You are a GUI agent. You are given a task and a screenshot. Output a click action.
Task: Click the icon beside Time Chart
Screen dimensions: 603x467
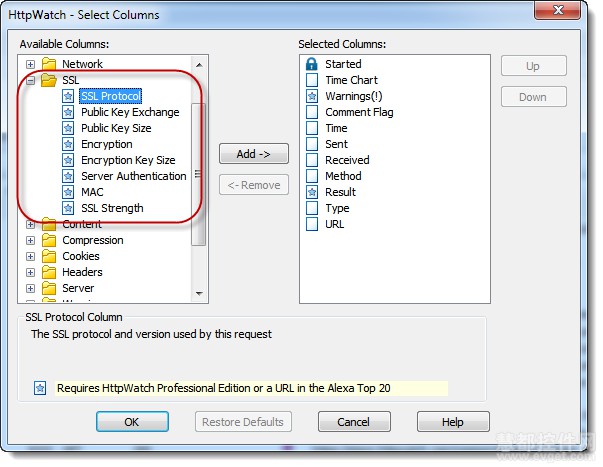(312, 80)
